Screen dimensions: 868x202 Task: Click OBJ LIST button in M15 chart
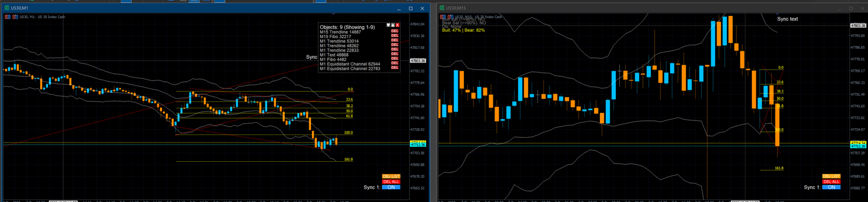click(831, 176)
